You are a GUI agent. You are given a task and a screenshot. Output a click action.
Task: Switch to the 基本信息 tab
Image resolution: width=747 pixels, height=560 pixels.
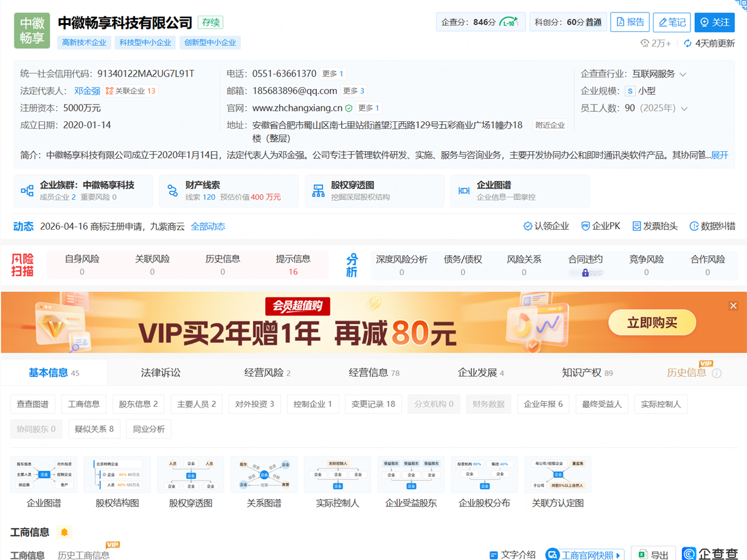click(54, 373)
